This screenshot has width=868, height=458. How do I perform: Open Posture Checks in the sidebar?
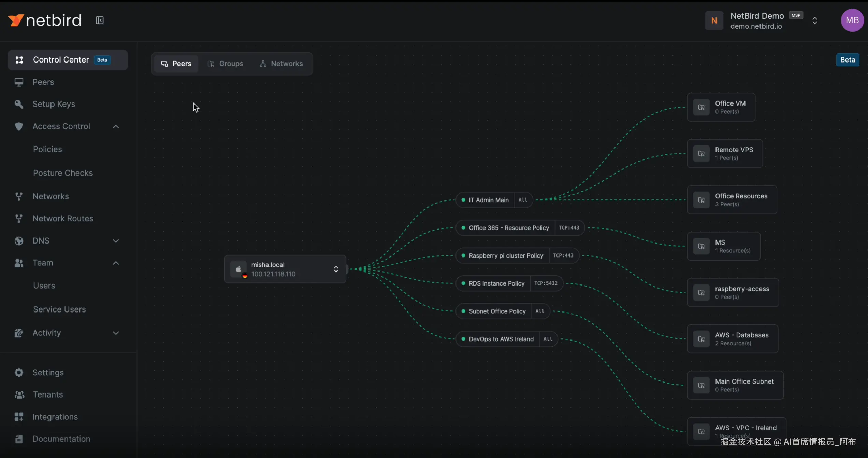63,173
